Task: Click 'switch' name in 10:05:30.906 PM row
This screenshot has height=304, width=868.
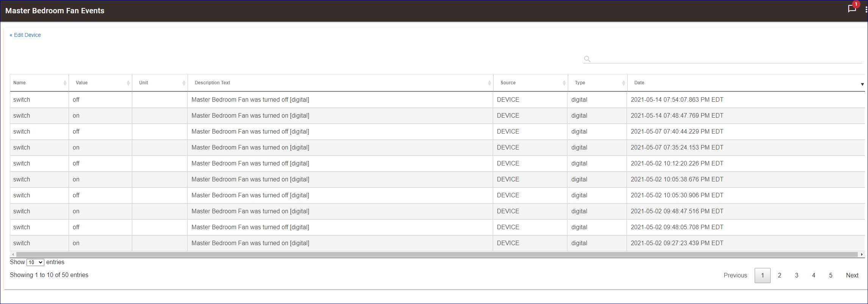Action: [22, 195]
